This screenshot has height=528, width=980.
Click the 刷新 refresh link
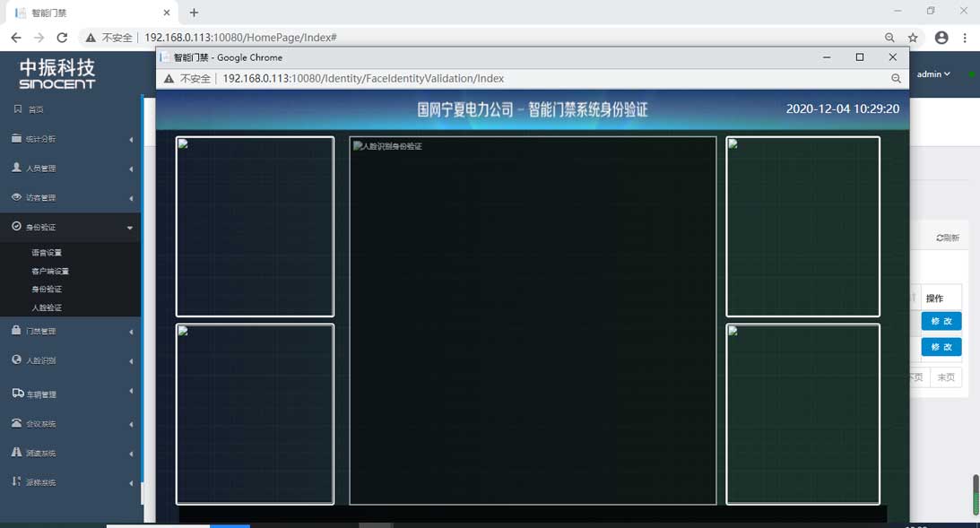[x=948, y=238]
